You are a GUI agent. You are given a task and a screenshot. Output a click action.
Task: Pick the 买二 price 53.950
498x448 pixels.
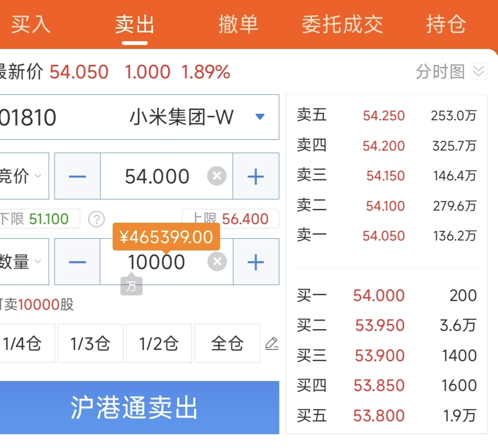[380, 325]
